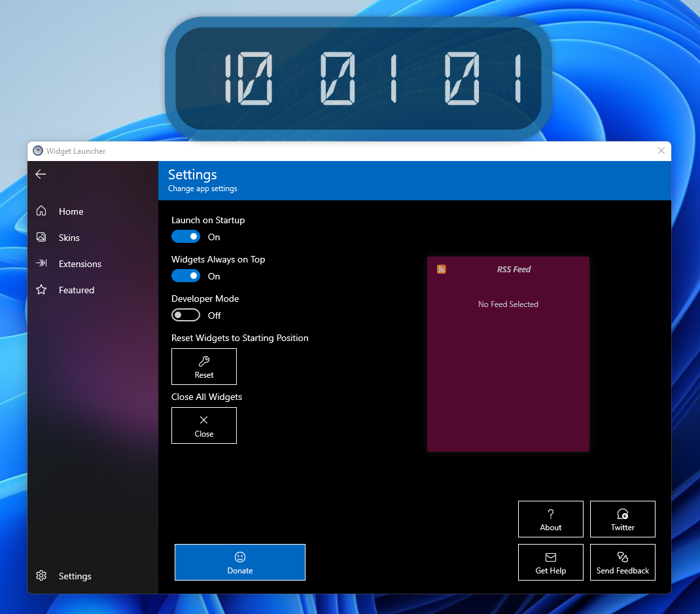Select the Featured star icon
Screen dimensions: 700x614
(41, 289)
